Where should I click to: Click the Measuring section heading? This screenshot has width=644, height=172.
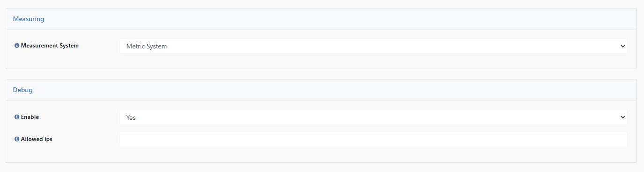(29, 19)
